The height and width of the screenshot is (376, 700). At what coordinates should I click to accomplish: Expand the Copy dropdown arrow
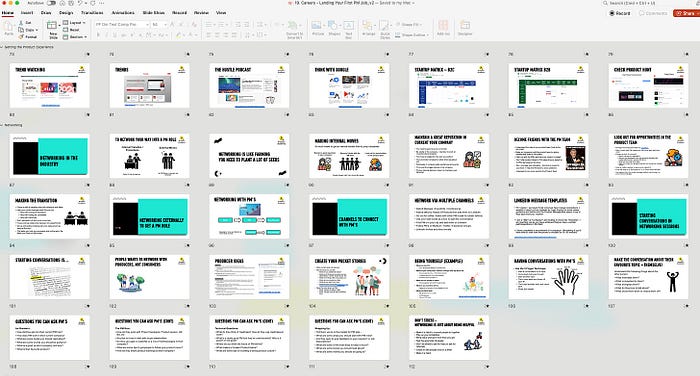point(36,30)
